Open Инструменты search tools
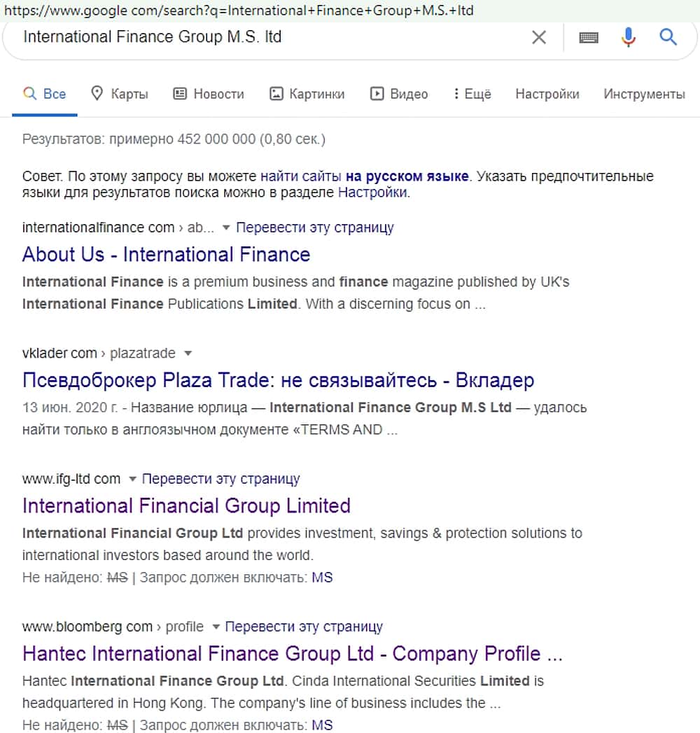 pyautogui.click(x=644, y=94)
